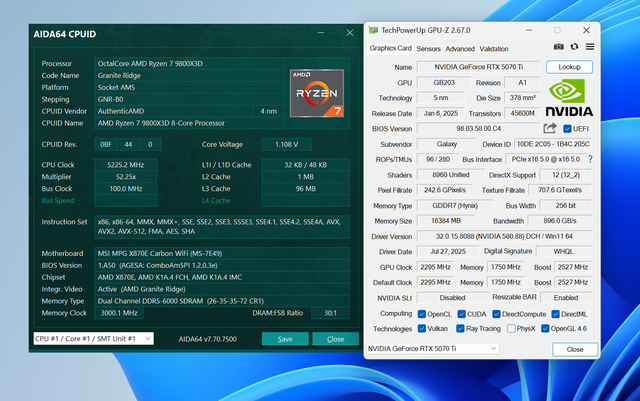Toggle the DirectCompute checkbox
640x401 pixels.
(496, 314)
